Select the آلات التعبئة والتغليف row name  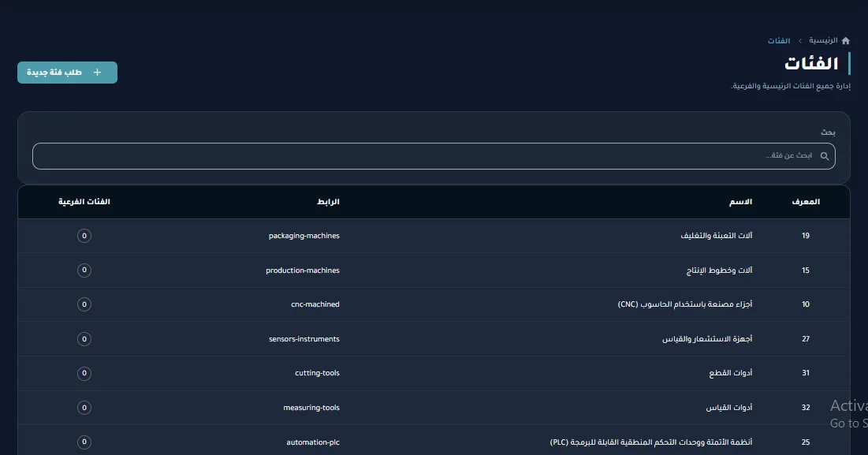point(717,236)
